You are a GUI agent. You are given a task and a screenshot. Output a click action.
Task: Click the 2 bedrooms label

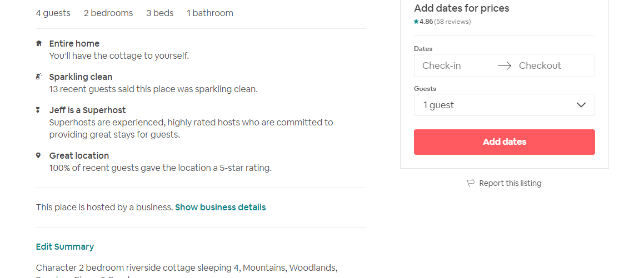coord(108,13)
